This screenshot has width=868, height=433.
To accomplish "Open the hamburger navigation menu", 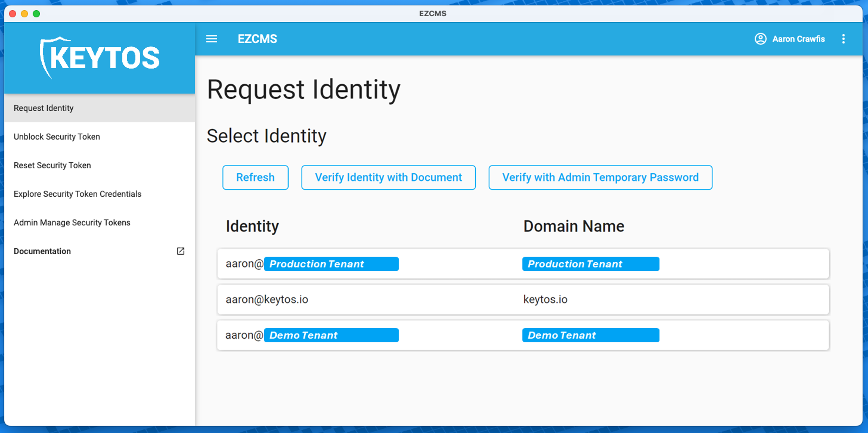I will click(212, 39).
